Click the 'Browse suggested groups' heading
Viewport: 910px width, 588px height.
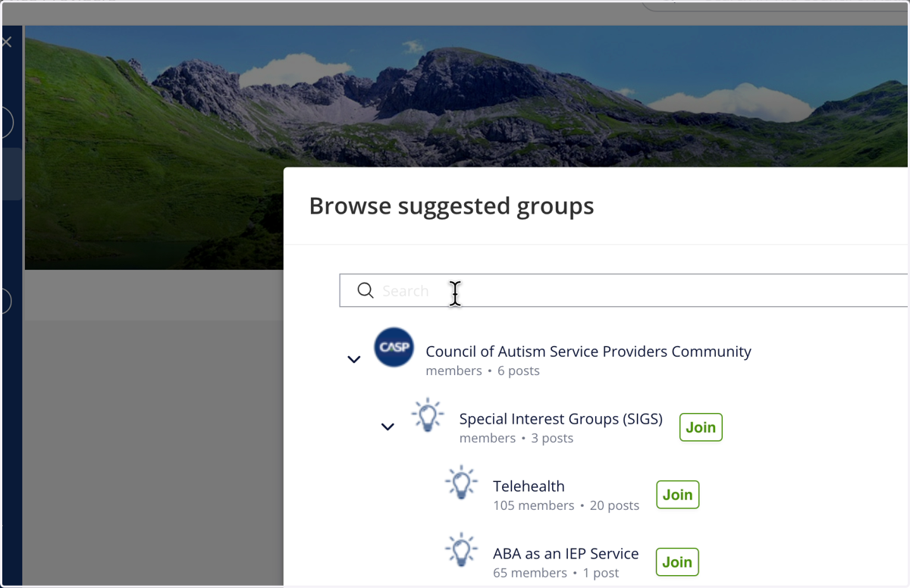[x=452, y=206]
